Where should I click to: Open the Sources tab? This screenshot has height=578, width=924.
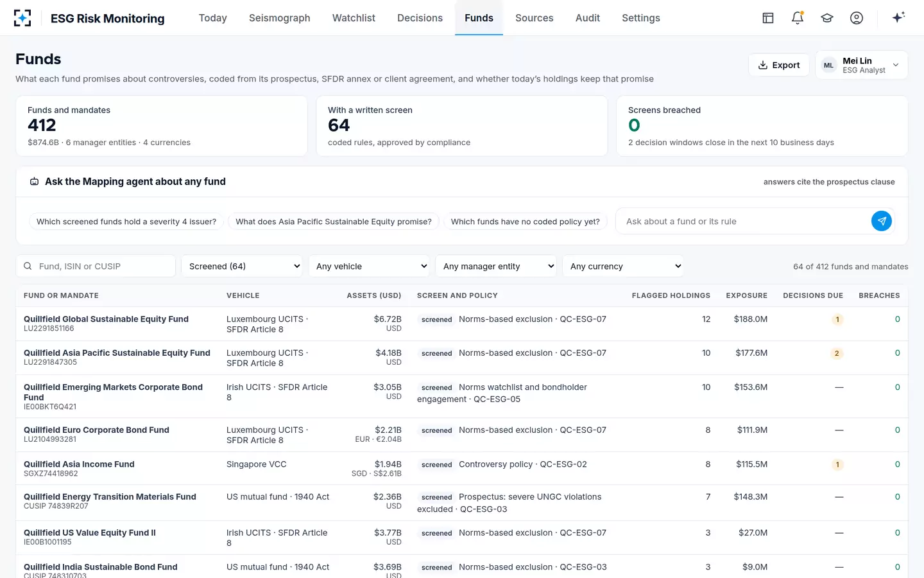pos(534,18)
